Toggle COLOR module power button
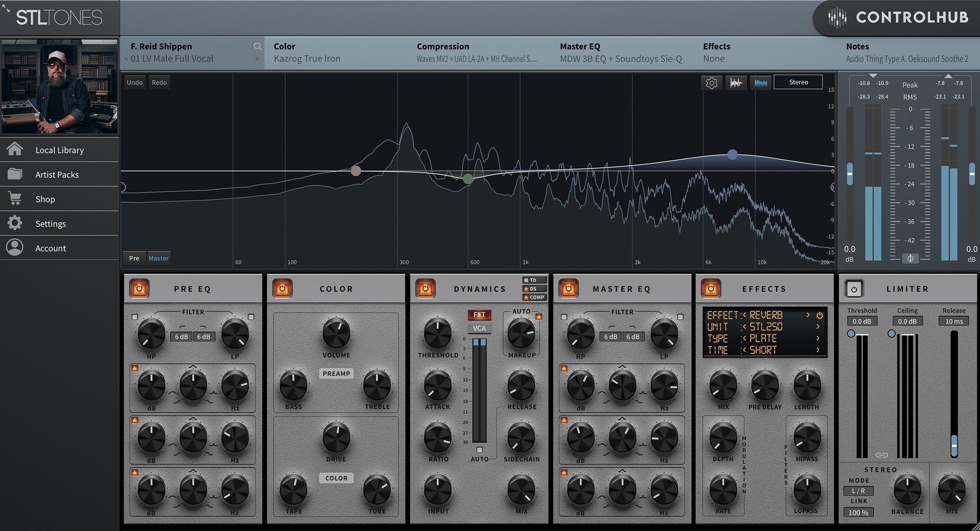The height and width of the screenshot is (531, 980). tap(282, 289)
